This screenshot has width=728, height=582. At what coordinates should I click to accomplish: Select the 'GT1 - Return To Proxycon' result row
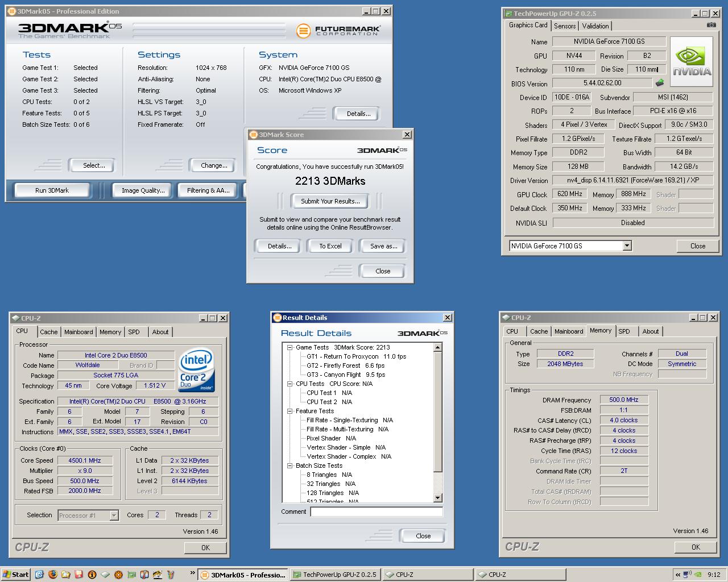tap(357, 356)
